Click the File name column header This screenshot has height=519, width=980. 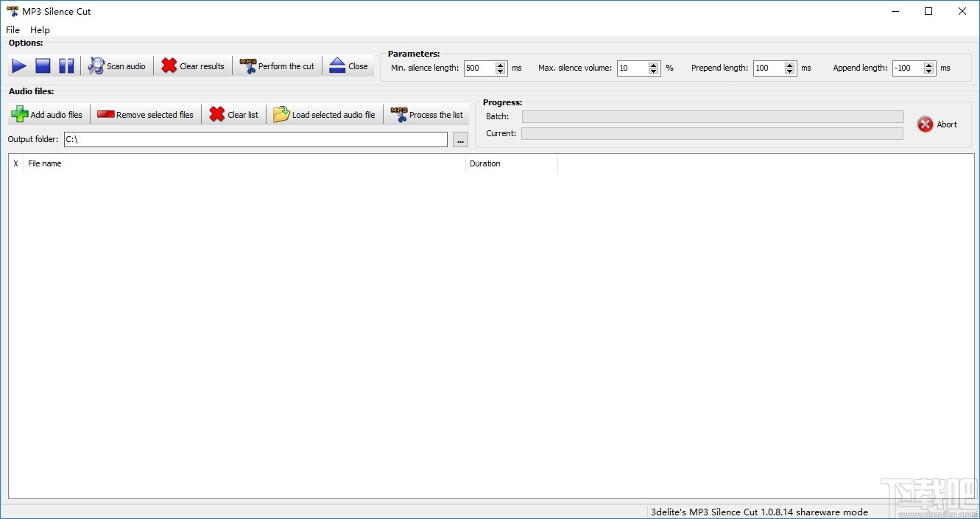coord(245,163)
